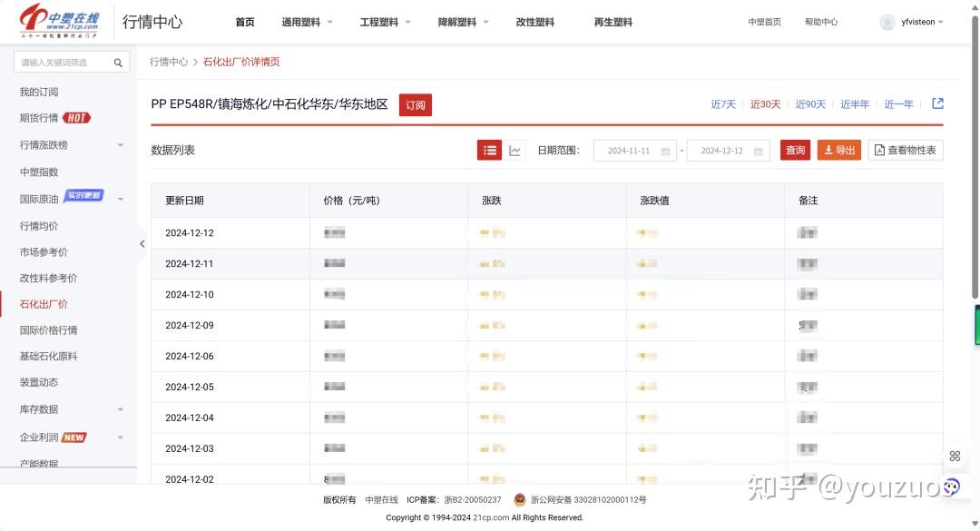This screenshot has height=531, width=980.
Task: Click start date field 2024-11-11
Action: (x=635, y=151)
